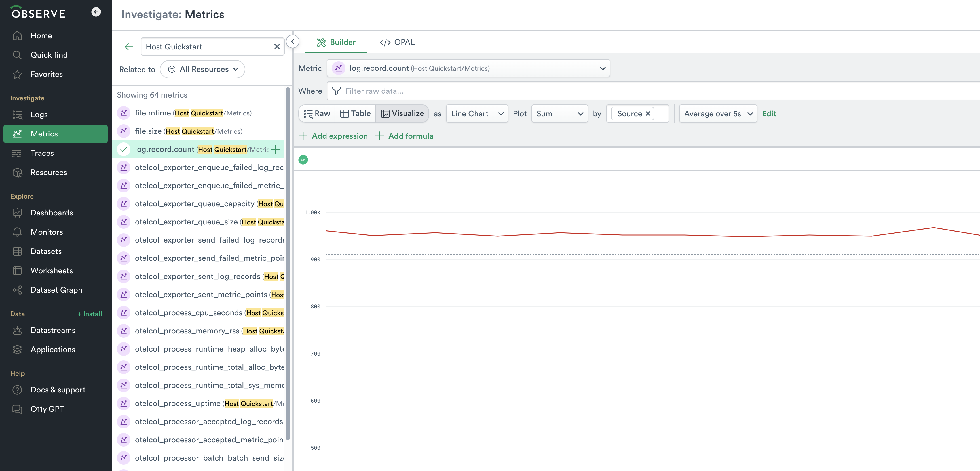This screenshot has width=980, height=471.
Task: Switch view to Raw mode
Action: coord(317,113)
